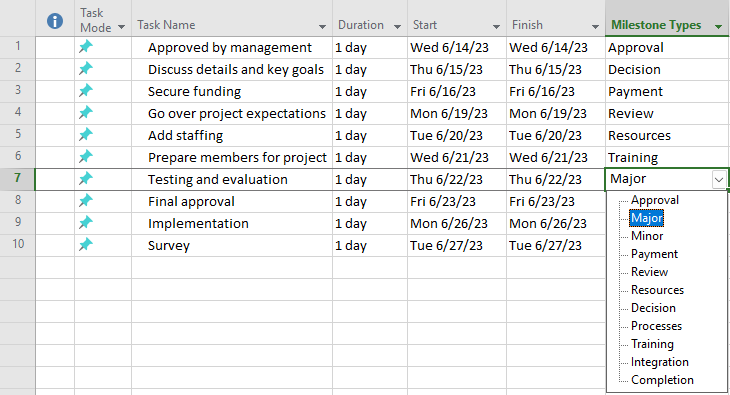Select row 10 header number
The width and height of the screenshot is (730, 395).
(x=18, y=244)
